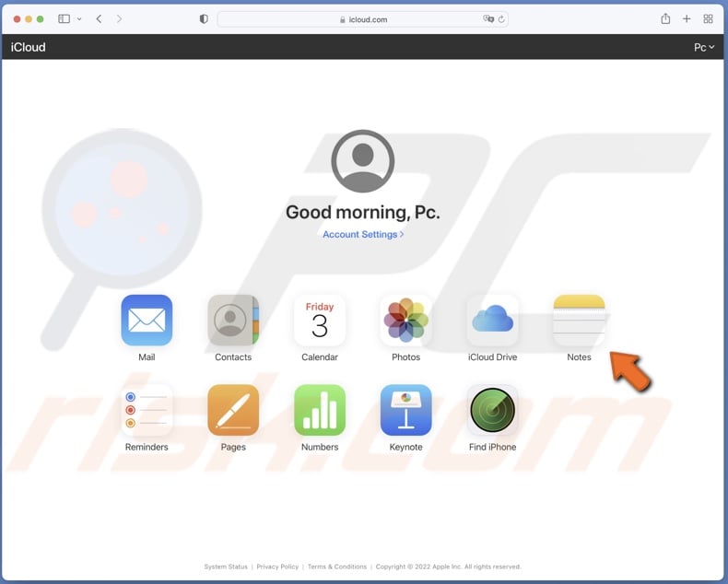Screen dimensions: 728x584
Task: Open the iCloud Drive icon
Action: 493,320
